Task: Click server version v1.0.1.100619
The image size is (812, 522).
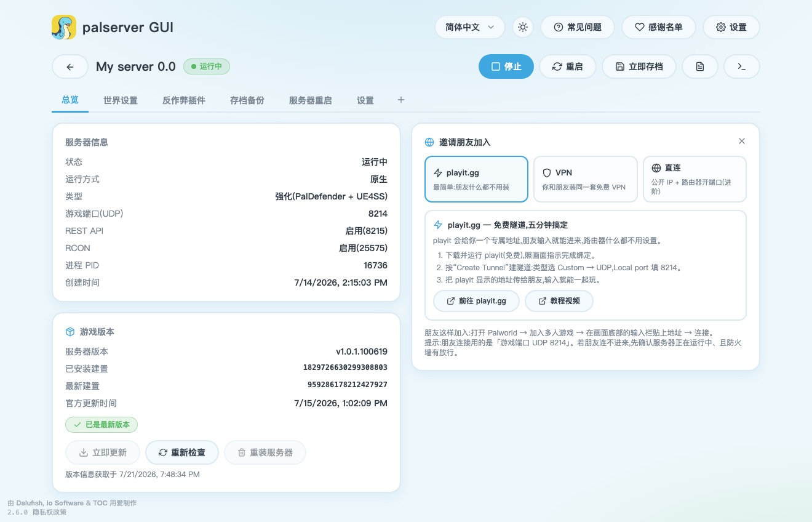Action: (x=362, y=351)
